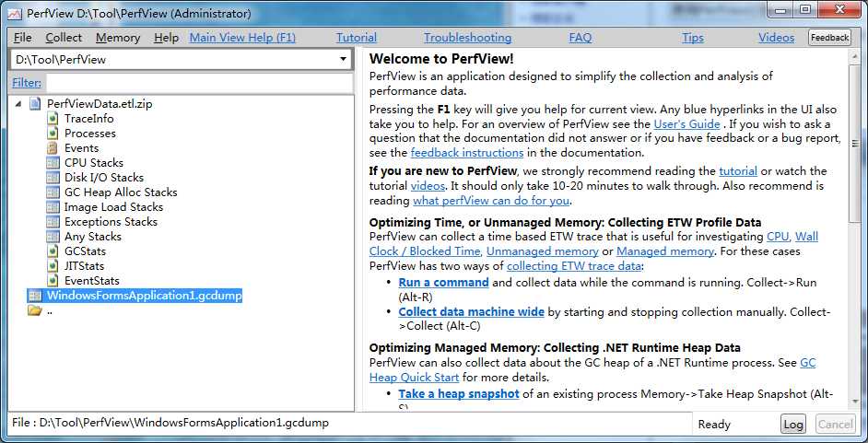Click the Take a heap snapshot link

click(459, 394)
